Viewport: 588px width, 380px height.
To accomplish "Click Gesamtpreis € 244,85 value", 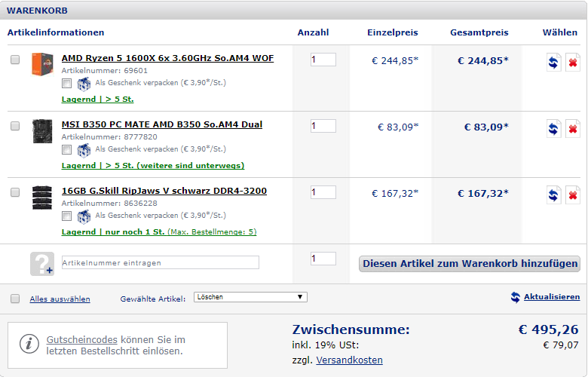I will pyautogui.click(x=483, y=61).
